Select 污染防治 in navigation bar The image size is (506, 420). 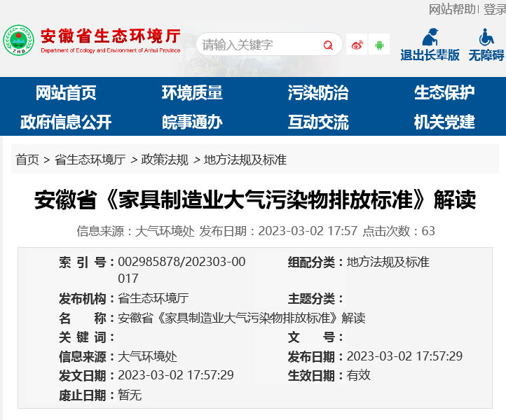click(317, 92)
